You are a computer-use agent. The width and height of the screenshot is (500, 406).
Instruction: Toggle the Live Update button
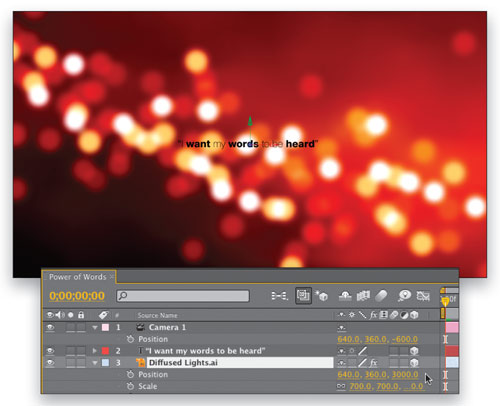coord(303,296)
